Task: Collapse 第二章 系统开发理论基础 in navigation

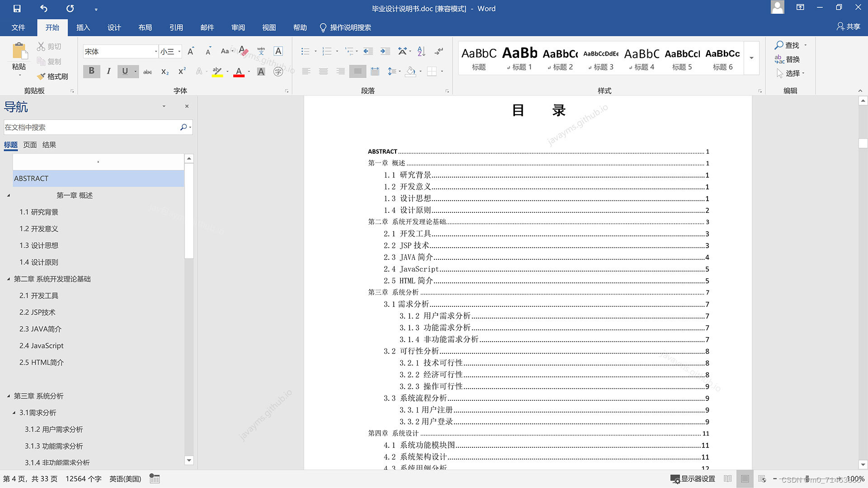Action: (9, 279)
